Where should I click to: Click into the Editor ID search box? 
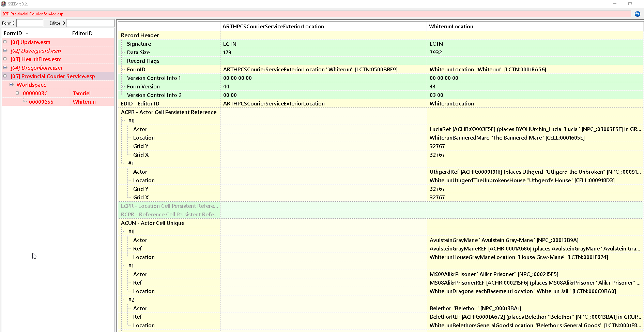90,23
